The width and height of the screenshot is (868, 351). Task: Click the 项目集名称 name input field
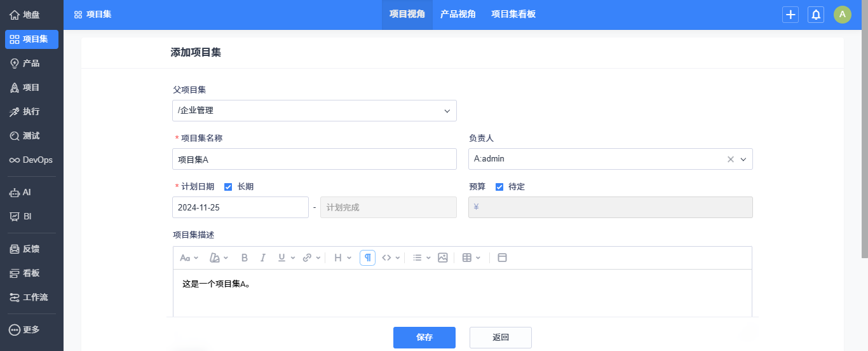[314, 159]
